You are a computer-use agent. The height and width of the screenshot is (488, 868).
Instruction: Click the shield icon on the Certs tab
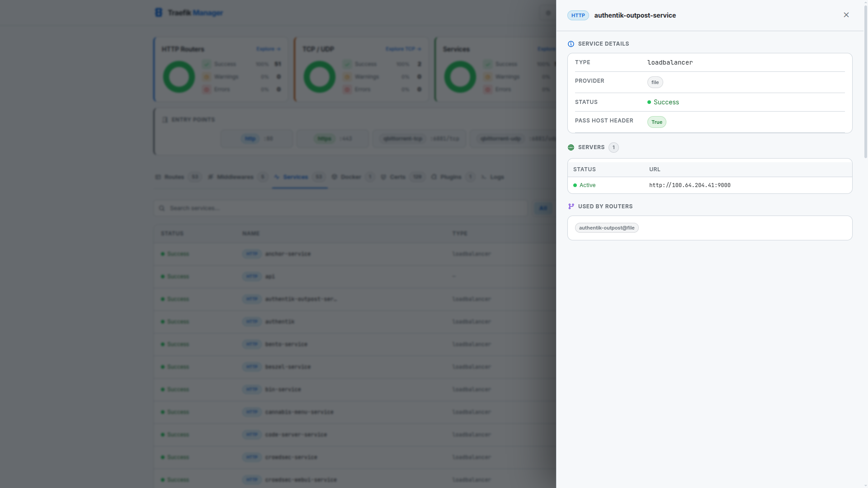pyautogui.click(x=384, y=177)
